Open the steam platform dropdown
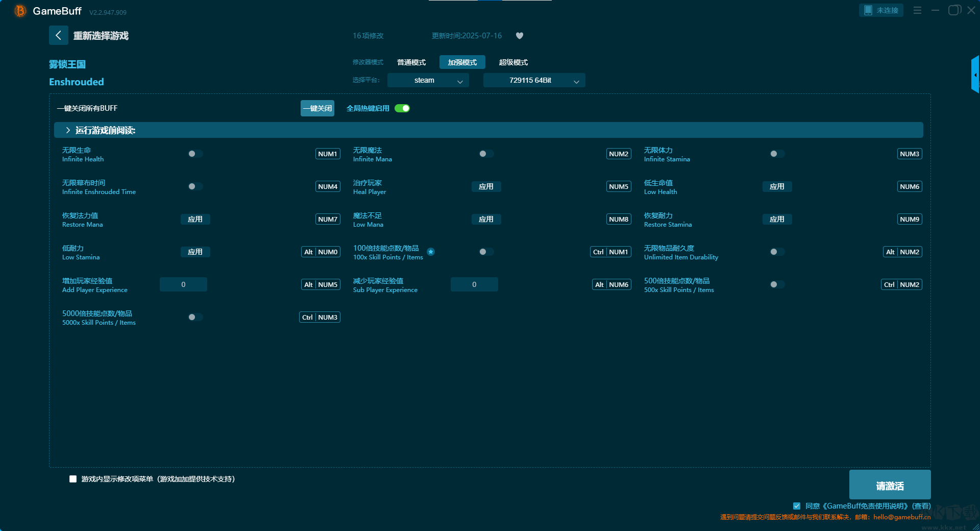The image size is (980, 531). (428, 80)
